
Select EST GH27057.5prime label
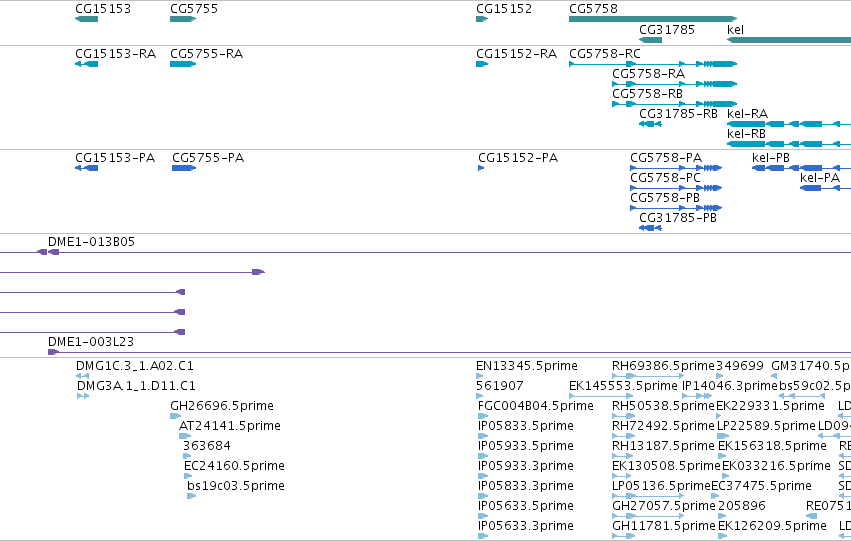[x=664, y=506]
